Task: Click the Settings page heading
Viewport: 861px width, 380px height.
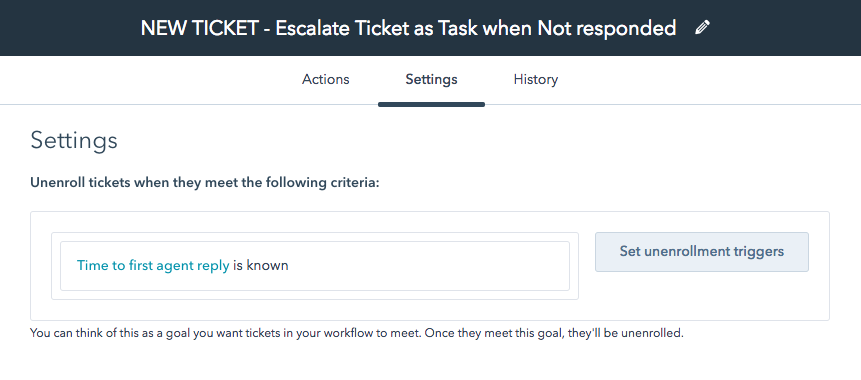Action: click(x=74, y=141)
